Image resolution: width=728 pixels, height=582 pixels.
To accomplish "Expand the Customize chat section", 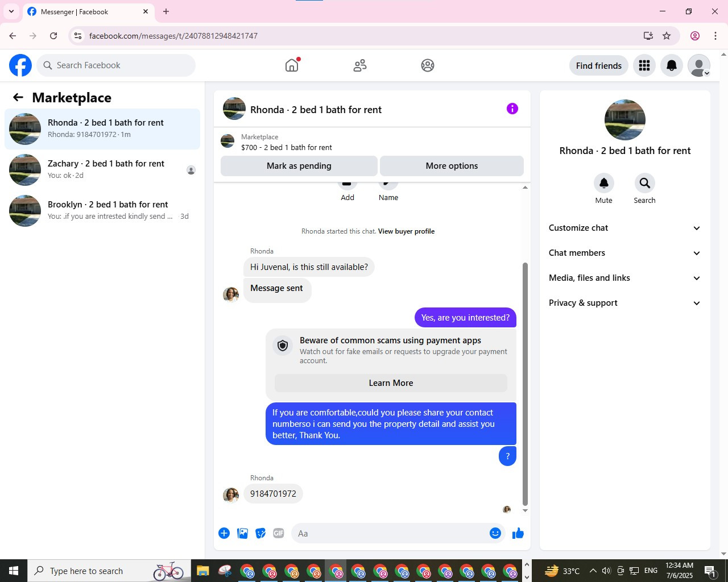I will click(x=624, y=228).
